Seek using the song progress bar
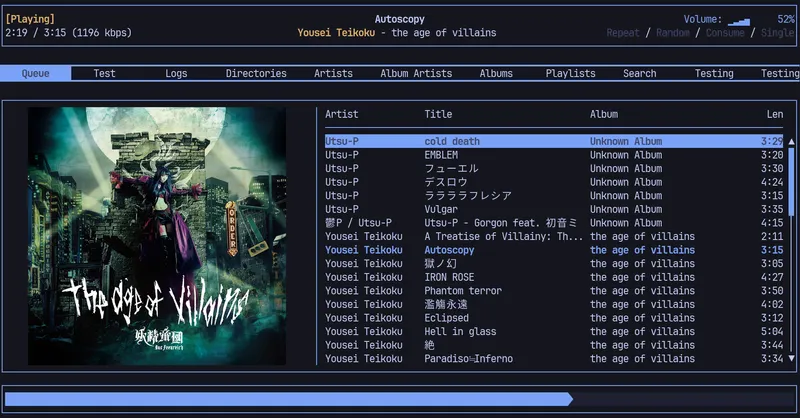800x418 pixels. pos(399,399)
